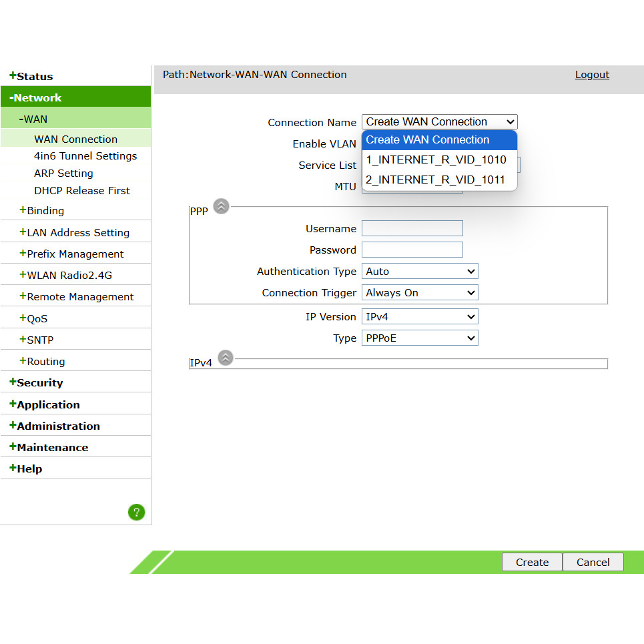Image resolution: width=644 pixels, height=644 pixels.
Task: Expand the Status menu section
Action: (31, 76)
